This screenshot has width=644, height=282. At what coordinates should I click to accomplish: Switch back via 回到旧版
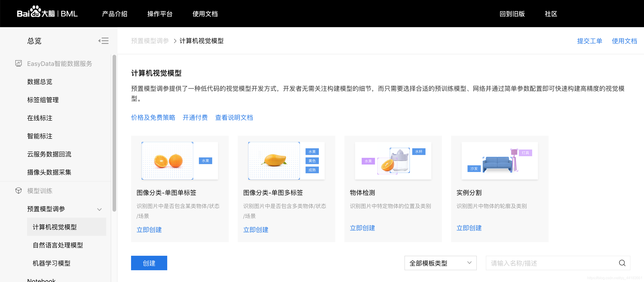(512, 14)
